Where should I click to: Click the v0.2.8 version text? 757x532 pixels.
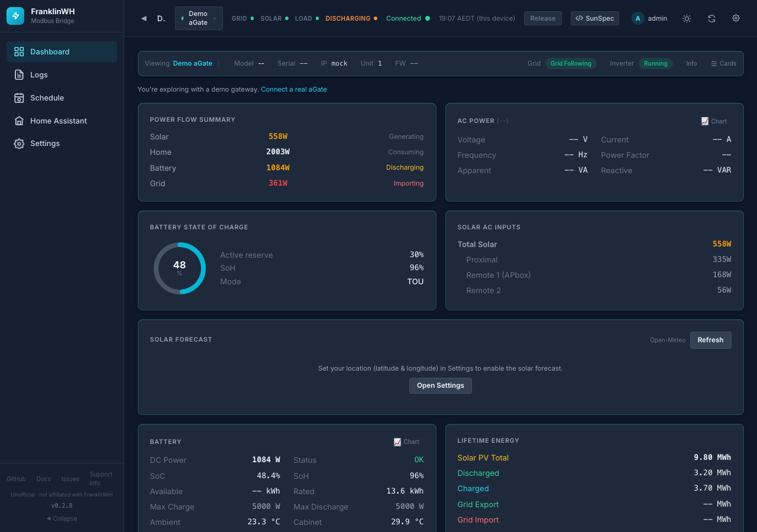62,506
